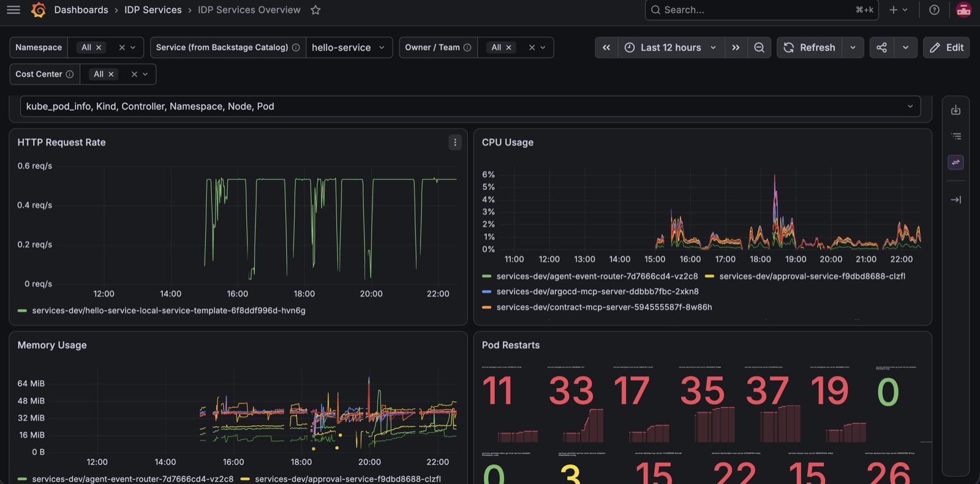
Task: Open Last 12 hours time picker
Action: point(670,47)
